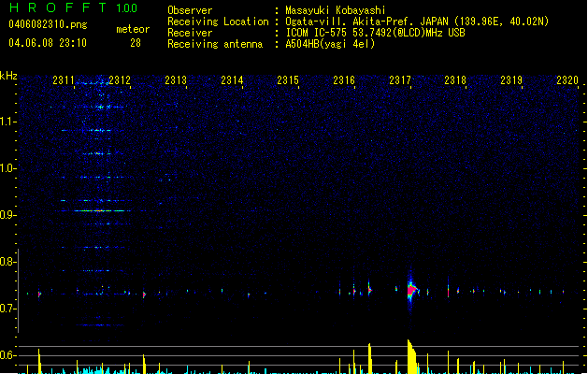Click the bright horizontal line at 0.9 kHz
Viewport: 588px width, 374px height.
coord(99,210)
